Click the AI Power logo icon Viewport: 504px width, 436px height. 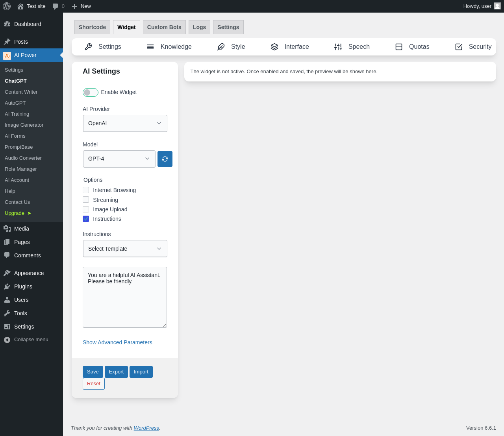click(7, 55)
